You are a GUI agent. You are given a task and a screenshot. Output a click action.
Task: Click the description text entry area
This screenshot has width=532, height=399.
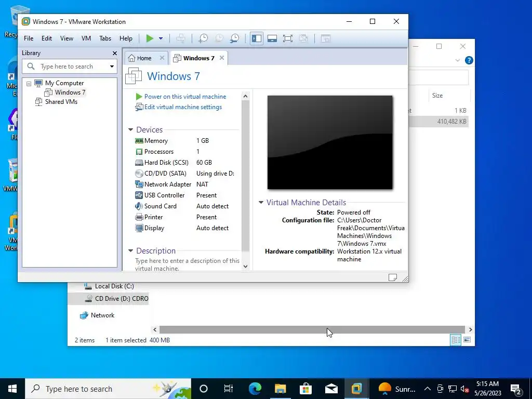[x=187, y=264]
